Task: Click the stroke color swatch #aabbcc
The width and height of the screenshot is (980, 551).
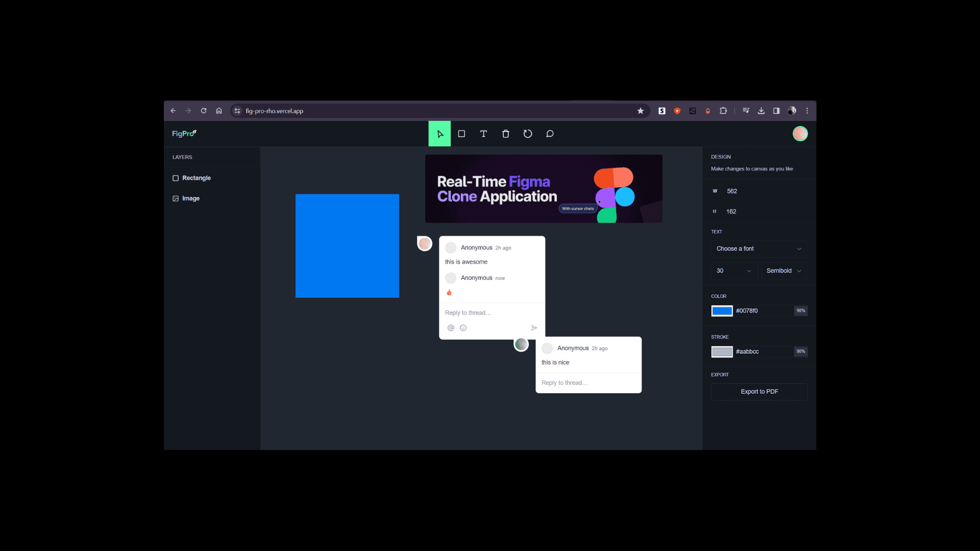Action: click(722, 352)
